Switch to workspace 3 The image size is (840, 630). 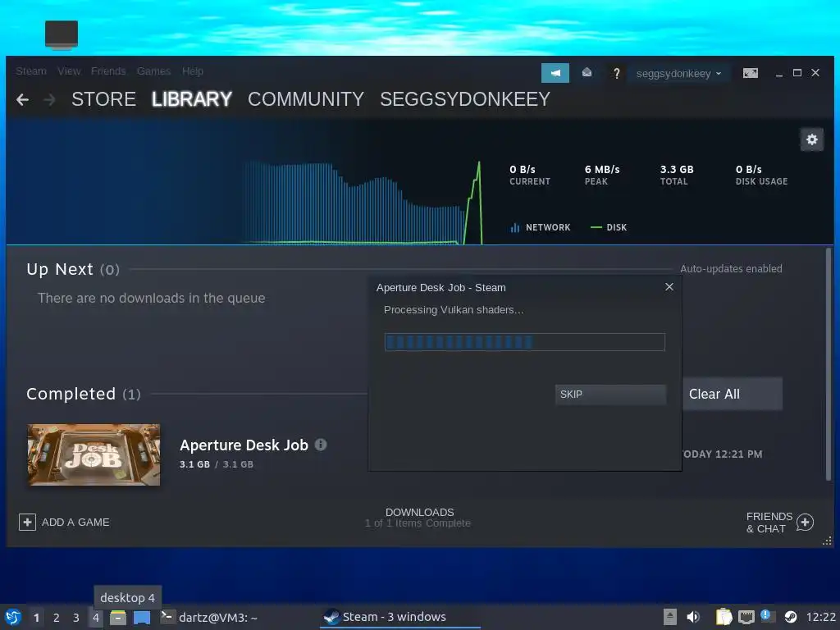point(76,618)
